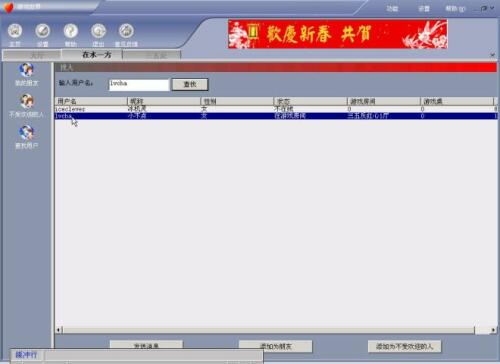Open the home (主页) toolbar icon
The height and width of the screenshot is (364, 500).
click(15, 31)
